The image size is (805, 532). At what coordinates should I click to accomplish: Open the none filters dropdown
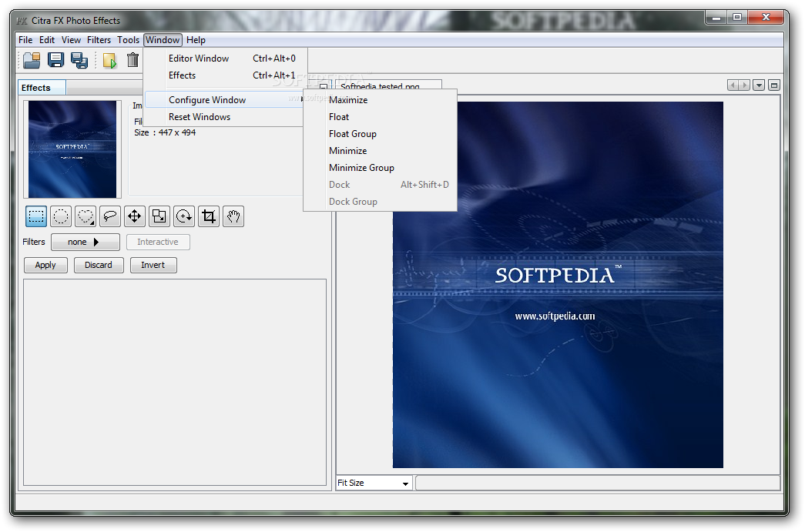(86, 243)
